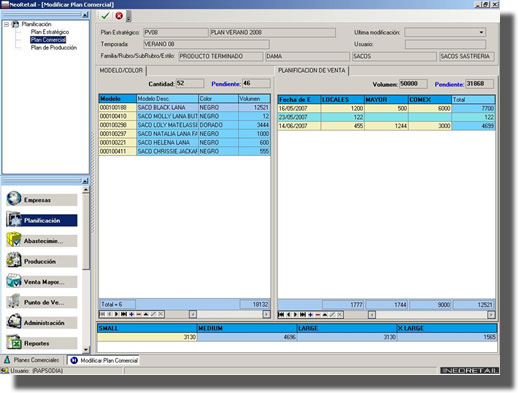518x393 pixels.
Task: Select Plan Estratégico in the tree
Action: point(50,32)
